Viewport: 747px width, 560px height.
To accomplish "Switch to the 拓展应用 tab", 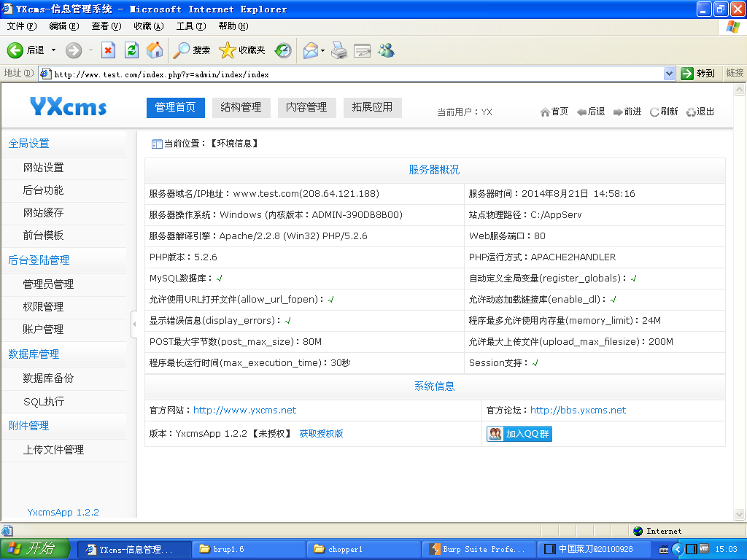I will point(373,108).
